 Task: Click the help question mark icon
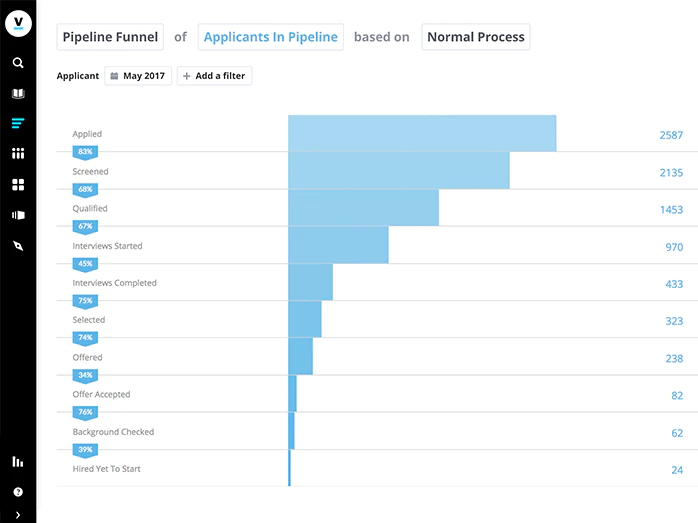click(18, 492)
